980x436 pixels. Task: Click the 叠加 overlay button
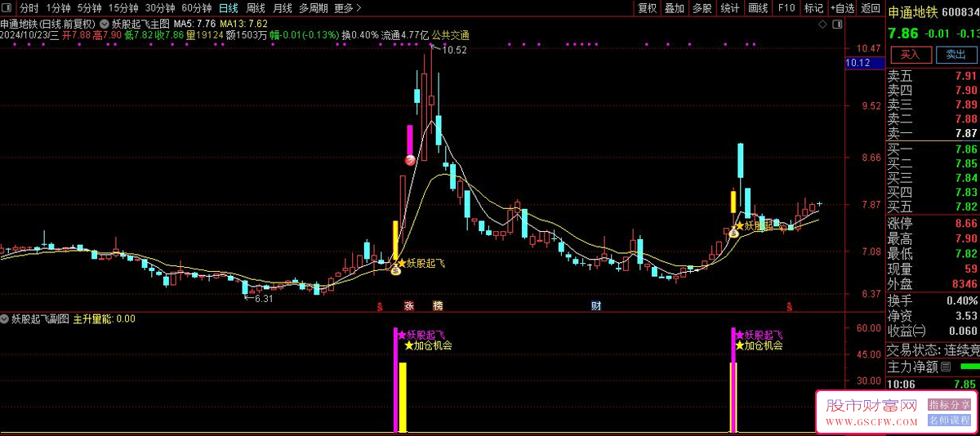coord(675,8)
